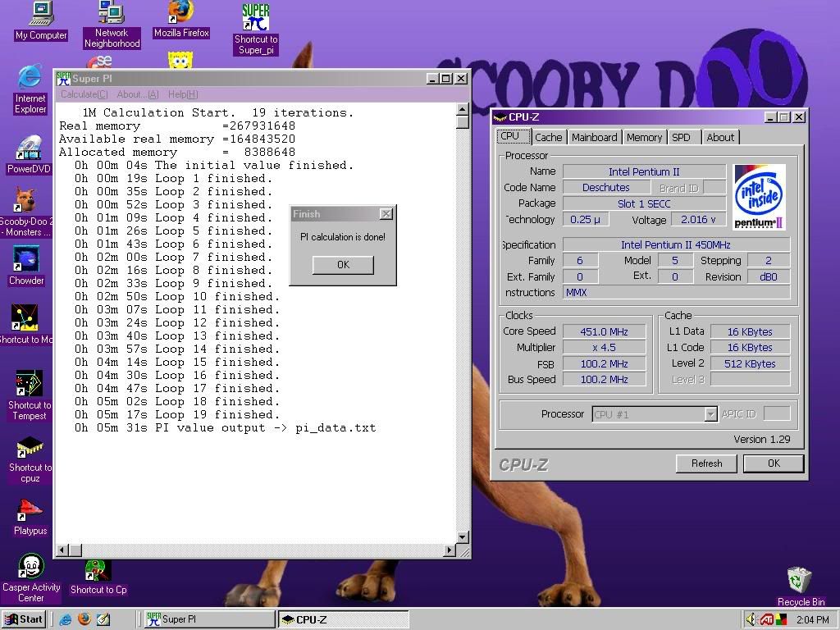Screen dimensions: 840x630
Task: Click the Super PI title bar icon
Action: (63, 79)
